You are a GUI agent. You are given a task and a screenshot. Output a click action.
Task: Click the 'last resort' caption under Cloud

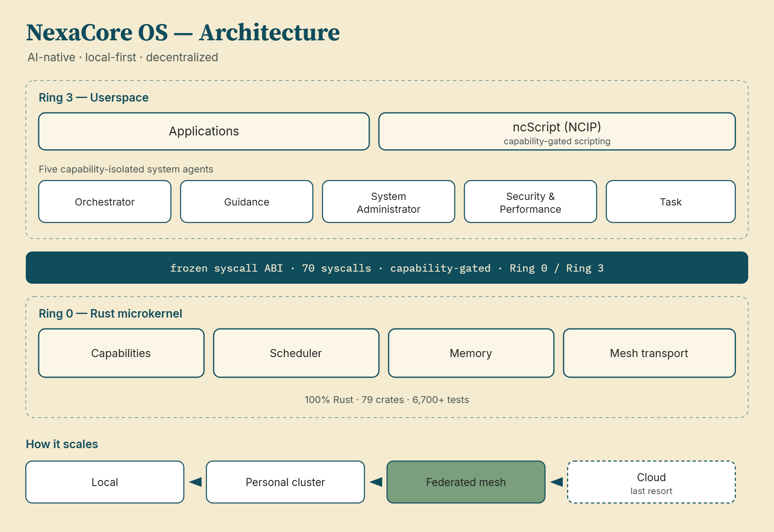pos(651,491)
